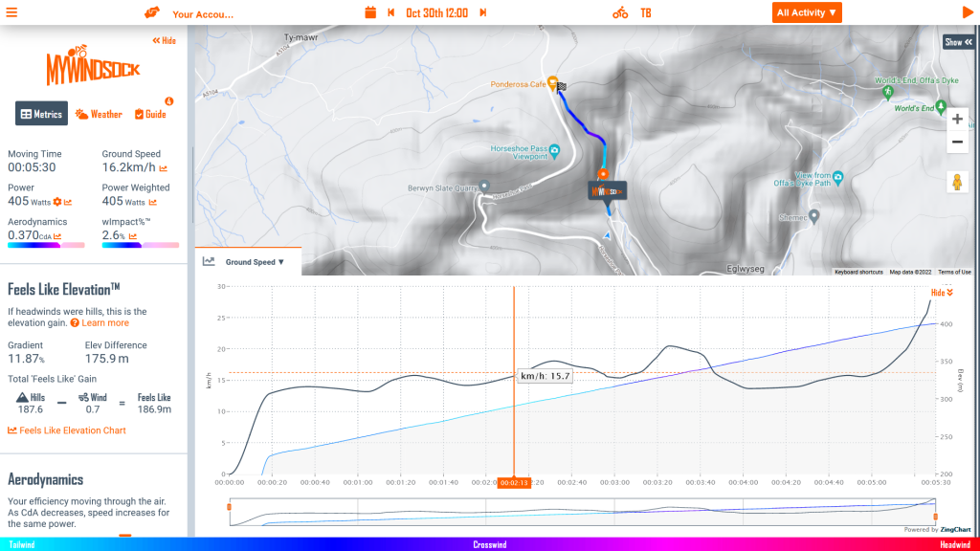This screenshot has height=551, width=980.
Task: Switch to the Weather tab
Action: [99, 114]
